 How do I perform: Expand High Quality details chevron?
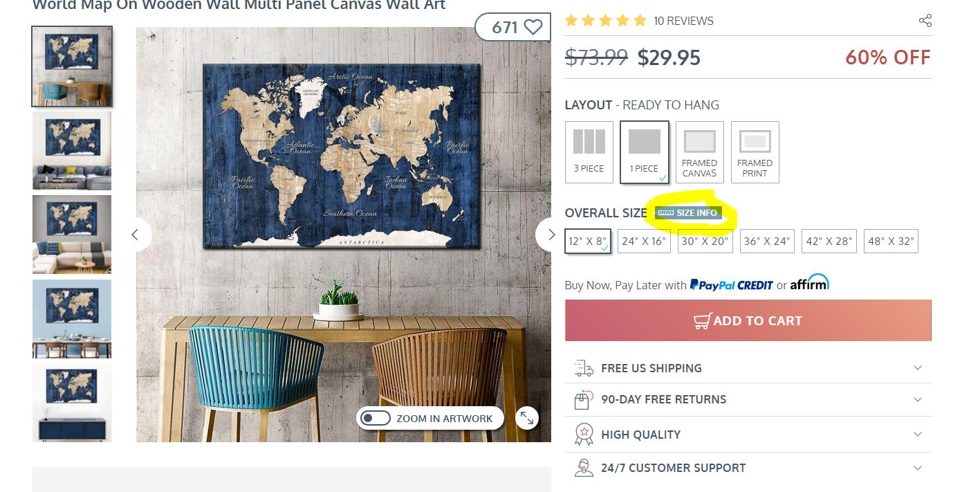pyautogui.click(x=918, y=435)
